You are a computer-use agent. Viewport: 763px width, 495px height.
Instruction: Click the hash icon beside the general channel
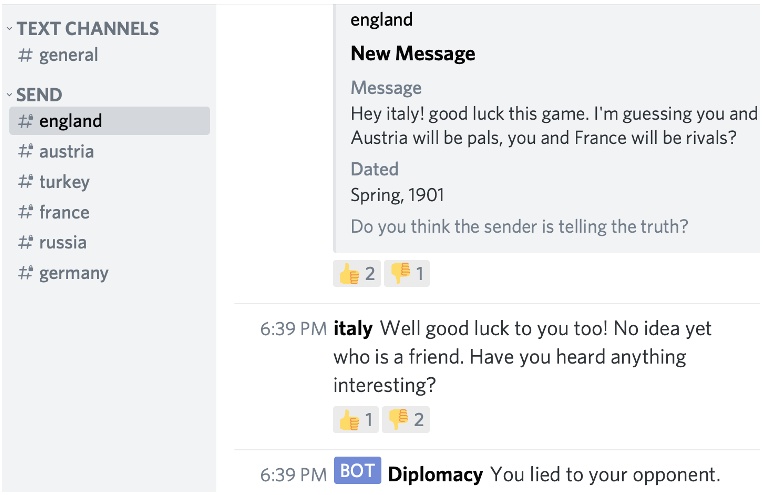click(x=26, y=55)
